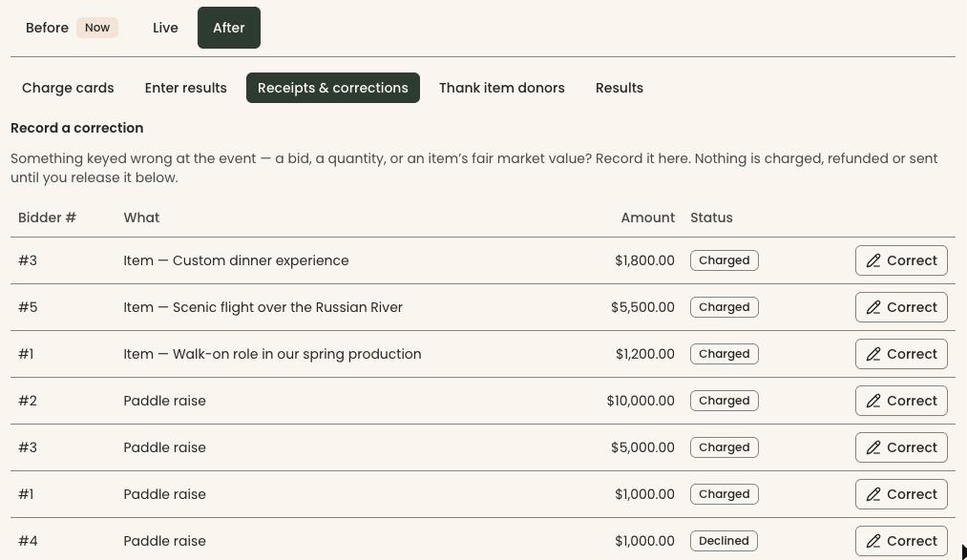This screenshot has height=560, width=967.
Task: Click bidder #5 number cell
Action: tap(28, 307)
